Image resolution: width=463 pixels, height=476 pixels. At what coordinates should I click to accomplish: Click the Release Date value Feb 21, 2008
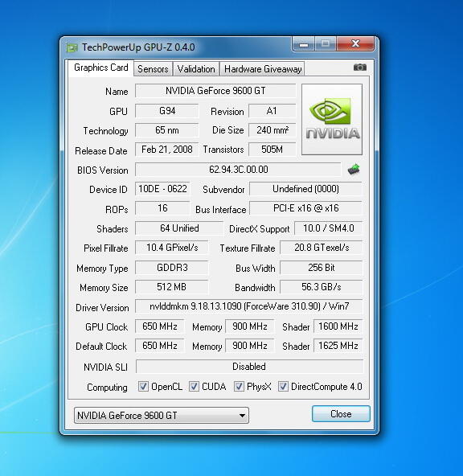(167, 150)
